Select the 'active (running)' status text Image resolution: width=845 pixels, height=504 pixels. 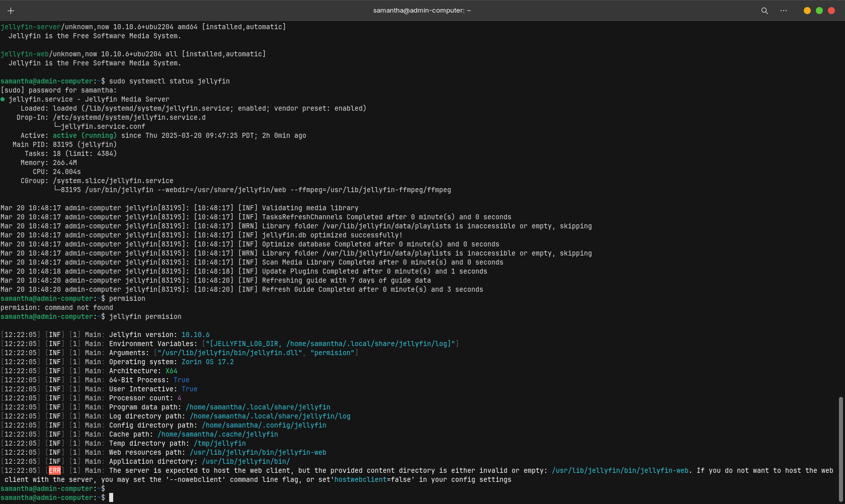pyautogui.click(x=84, y=136)
